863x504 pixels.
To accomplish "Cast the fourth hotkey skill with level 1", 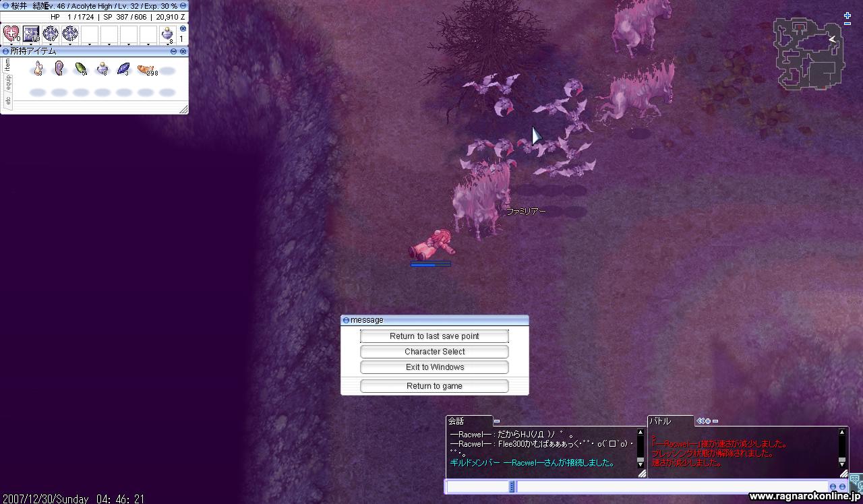I will coord(70,34).
